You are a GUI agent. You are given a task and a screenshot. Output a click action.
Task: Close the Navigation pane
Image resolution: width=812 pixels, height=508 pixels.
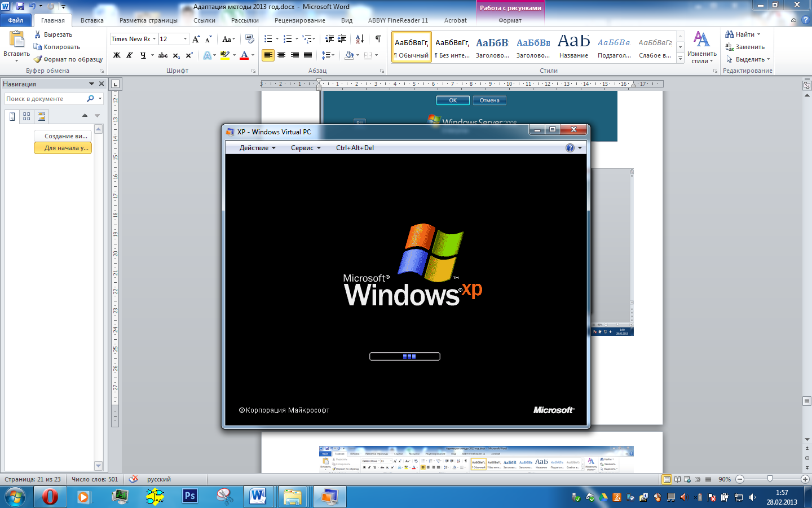(101, 84)
